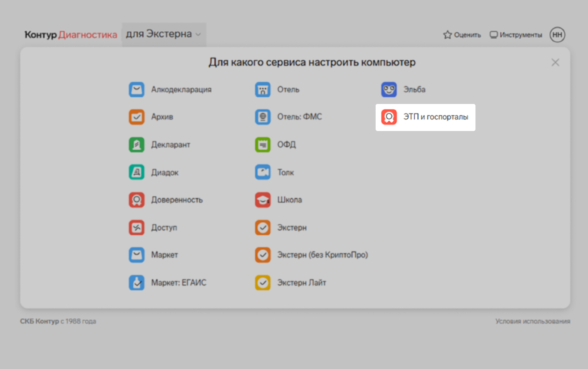Open the НН user profile avatar
Image resolution: width=588 pixels, height=369 pixels.
pyautogui.click(x=557, y=35)
